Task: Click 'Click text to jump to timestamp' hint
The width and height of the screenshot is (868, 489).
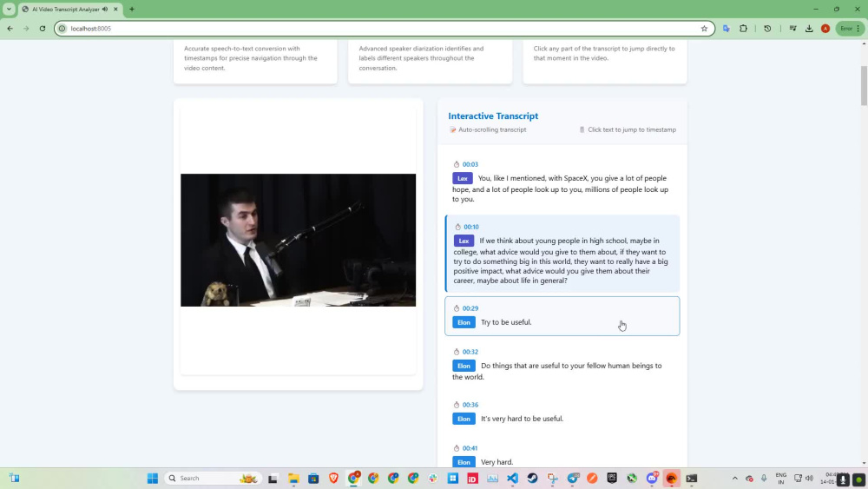Action: pyautogui.click(x=632, y=129)
